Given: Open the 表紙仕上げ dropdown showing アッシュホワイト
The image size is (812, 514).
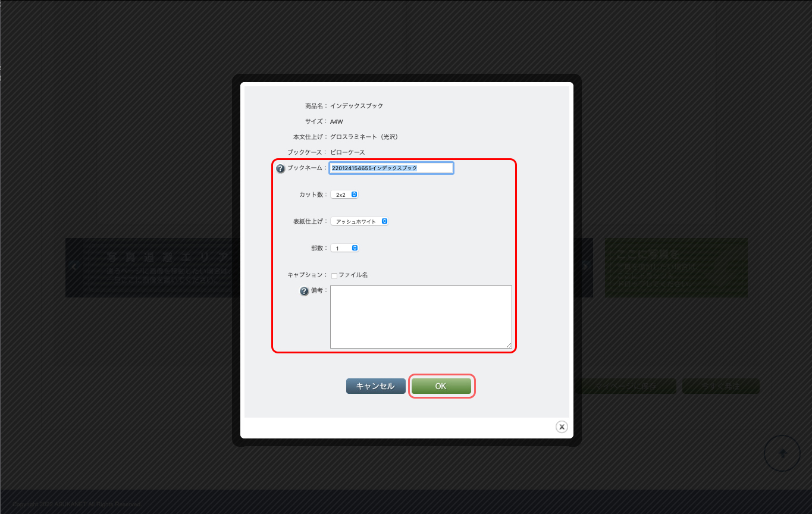Looking at the screenshot, I should click(x=359, y=221).
